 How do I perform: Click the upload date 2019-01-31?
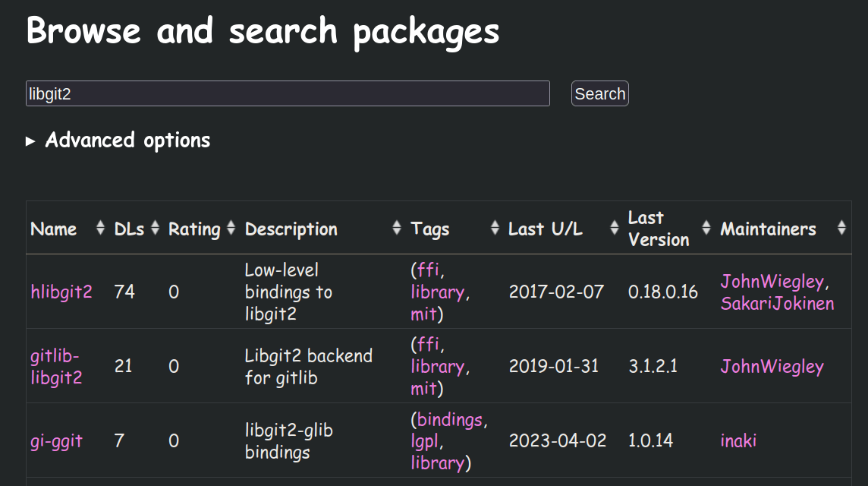pyautogui.click(x=554, y=366)
